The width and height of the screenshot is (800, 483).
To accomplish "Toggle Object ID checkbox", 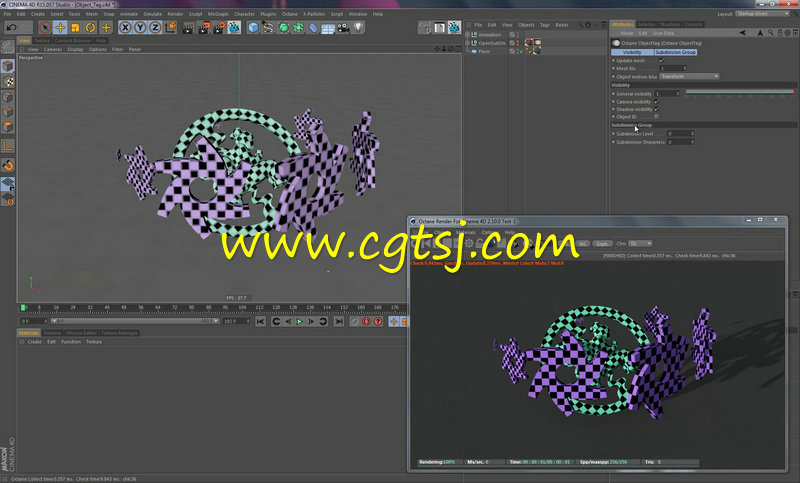I will (x=657, y=116).
